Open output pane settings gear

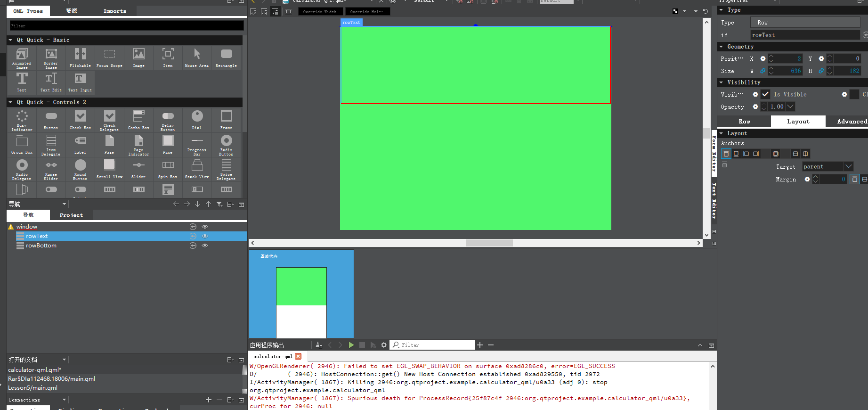click(384, 345)
